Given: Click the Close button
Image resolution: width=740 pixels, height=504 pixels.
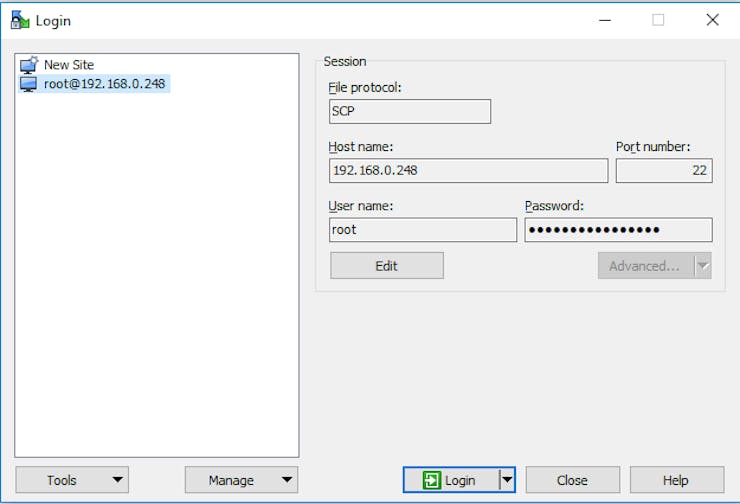Looking at the screenshot, I should click(x=572, y=480).
